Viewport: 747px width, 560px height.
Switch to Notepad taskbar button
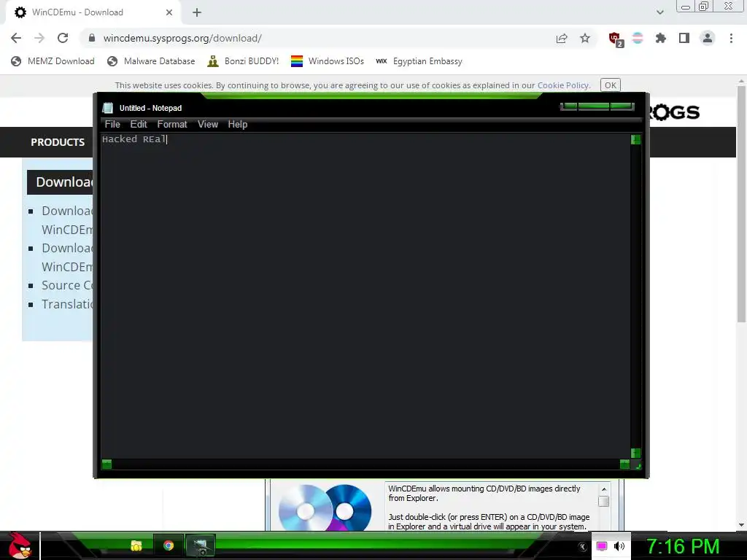(x=200, y=545)
